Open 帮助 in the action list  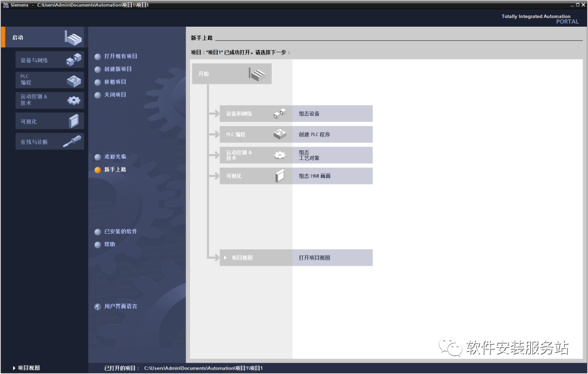(x=109, y=244)
